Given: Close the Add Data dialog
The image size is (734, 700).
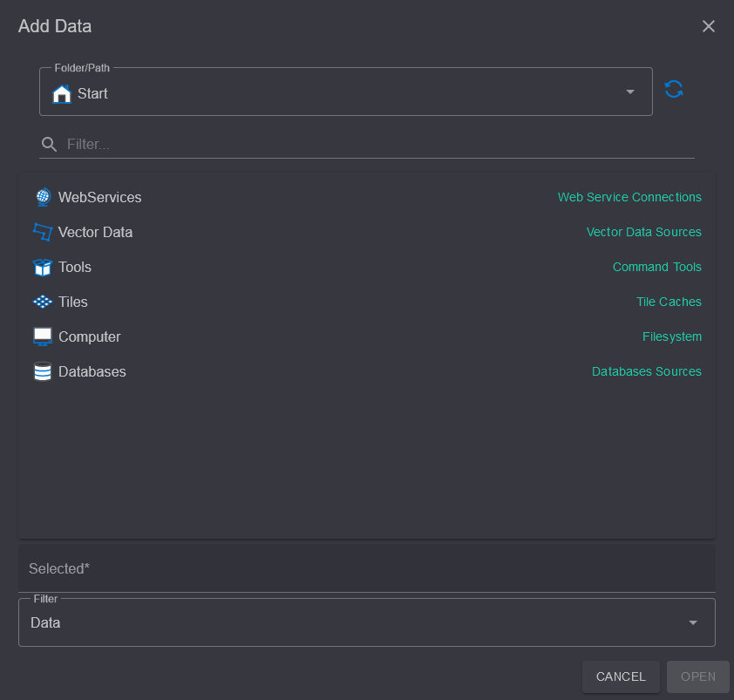Looking at the screenshot, I should pyautogui.click(x=708, y=26).
